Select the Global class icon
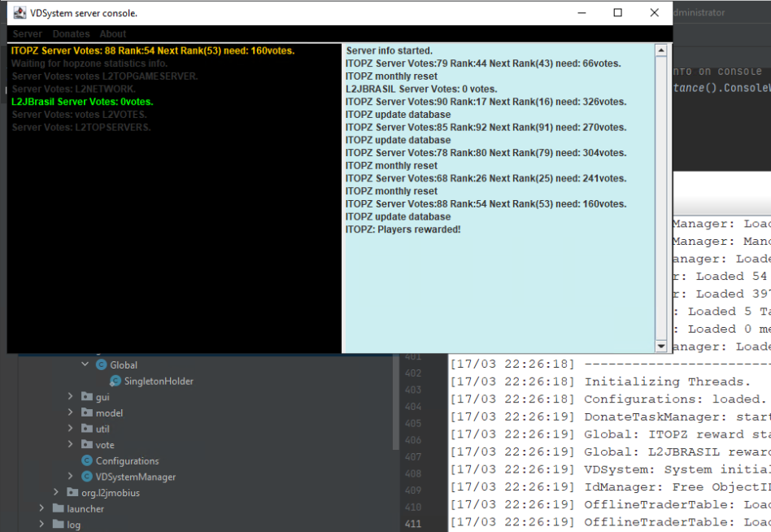771x532 pixels. point(102,364)
